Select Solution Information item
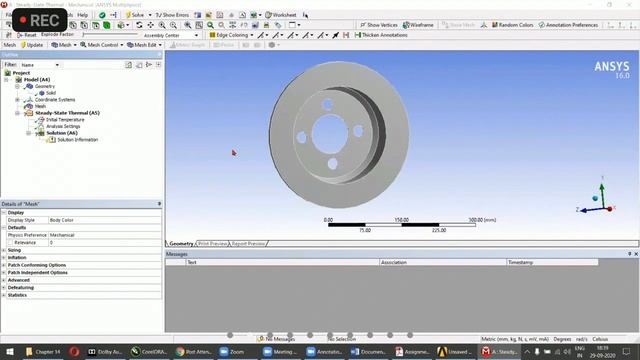The height and width of the screenshot is (360, 640). [78, 140]
